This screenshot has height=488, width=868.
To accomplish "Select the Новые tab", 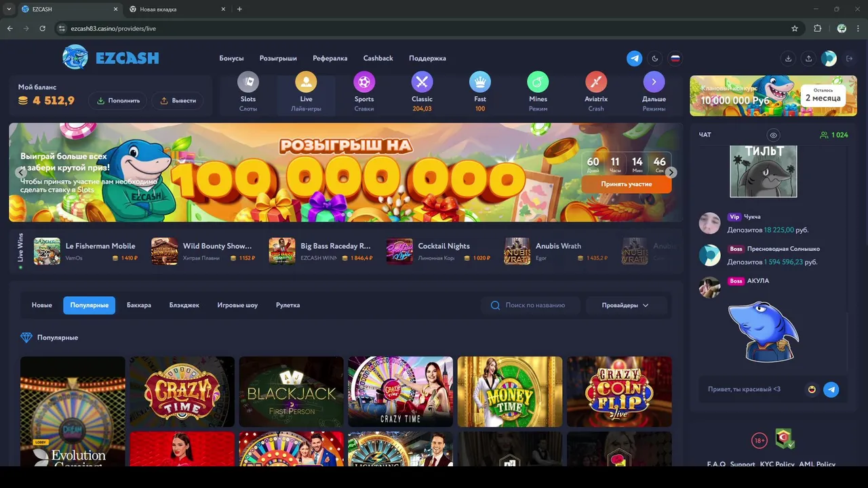I will [x=41, y=305].
